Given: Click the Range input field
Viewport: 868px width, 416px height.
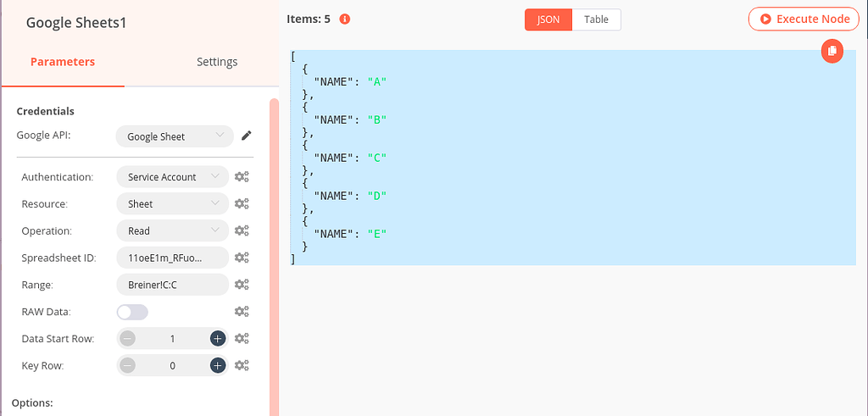Looking at the screenshot, I should [x=173, y=285].
